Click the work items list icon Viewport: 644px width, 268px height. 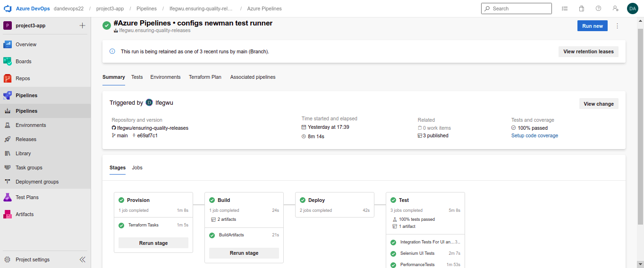tap(565, 8)
